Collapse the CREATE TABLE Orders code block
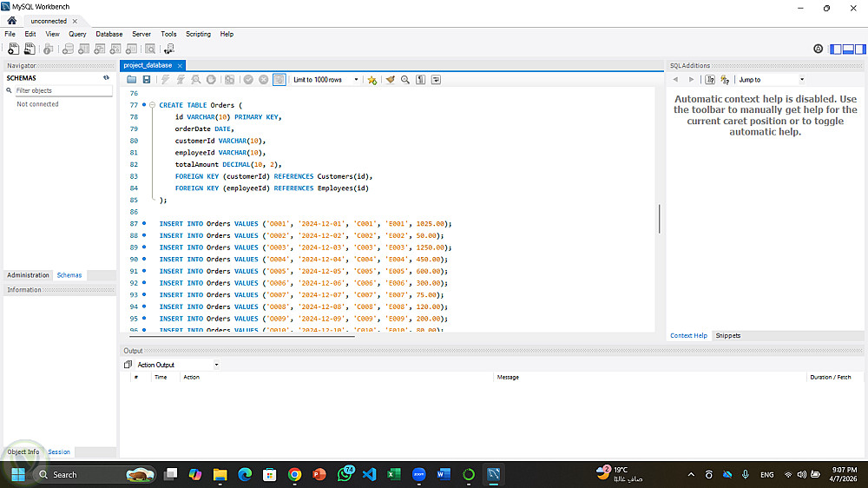 coord(152,105)
